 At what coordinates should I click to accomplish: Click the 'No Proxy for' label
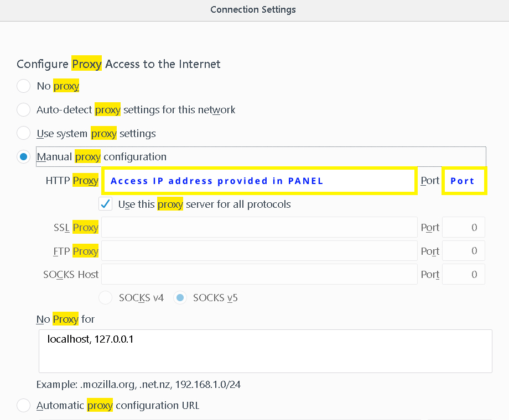tap(65, 319)
